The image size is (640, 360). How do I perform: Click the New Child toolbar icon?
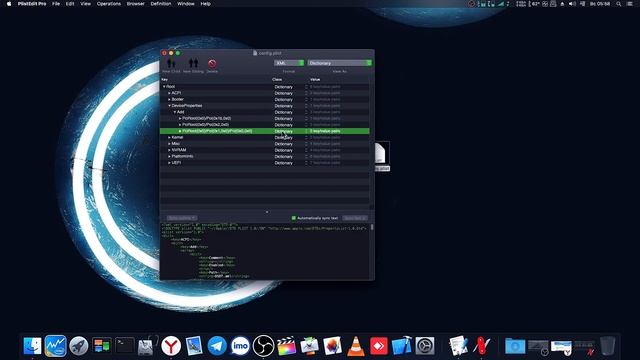click(x=171, y=63)
